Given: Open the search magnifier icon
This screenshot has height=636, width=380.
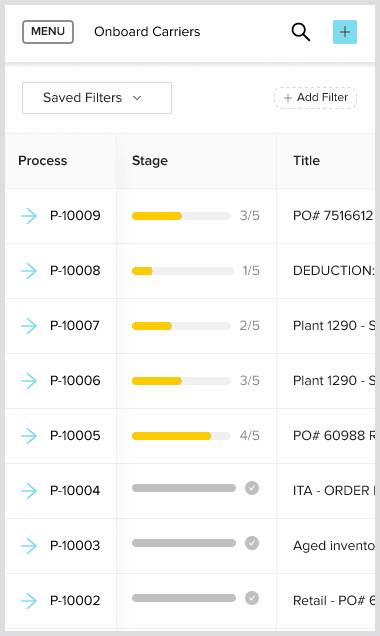Looking at the screenshot, I should coord(301,32).
